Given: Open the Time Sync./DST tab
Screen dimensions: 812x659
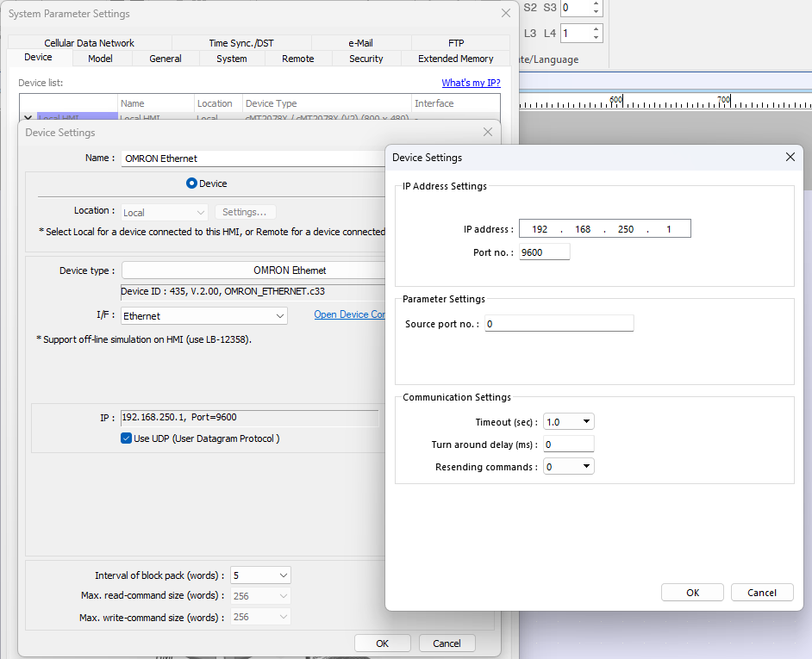Looking at the screenshot, I should [x=241, y=43].
